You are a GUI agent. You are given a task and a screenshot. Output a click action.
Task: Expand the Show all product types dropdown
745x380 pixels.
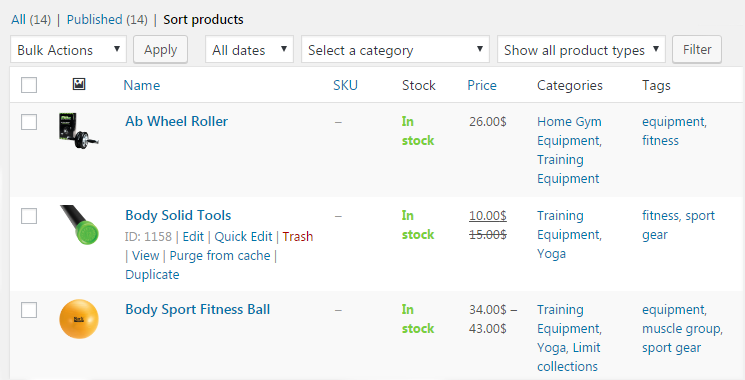pos(581,49)
